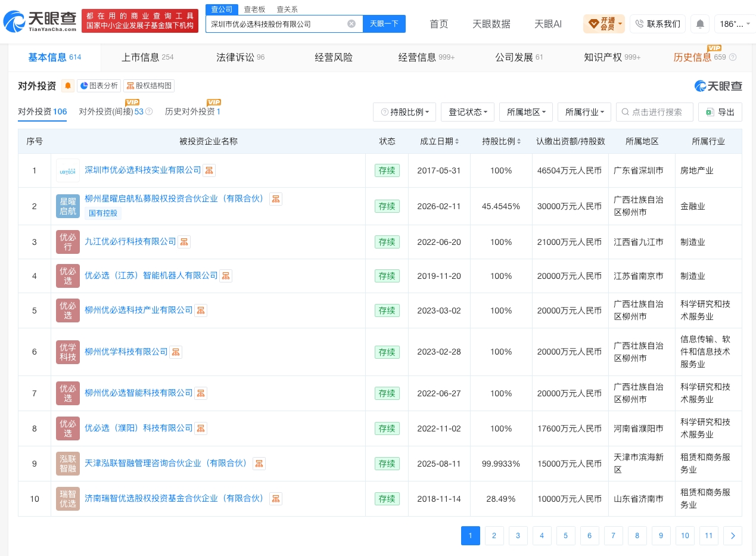This screenshot has width=756, height=556.
Task: Click the 国有控股 tag in row 2
Action: 103,213
